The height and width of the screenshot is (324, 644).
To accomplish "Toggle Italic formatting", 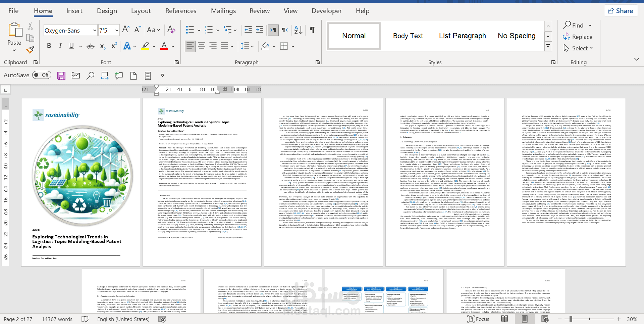I will click(x=60, y=46).
